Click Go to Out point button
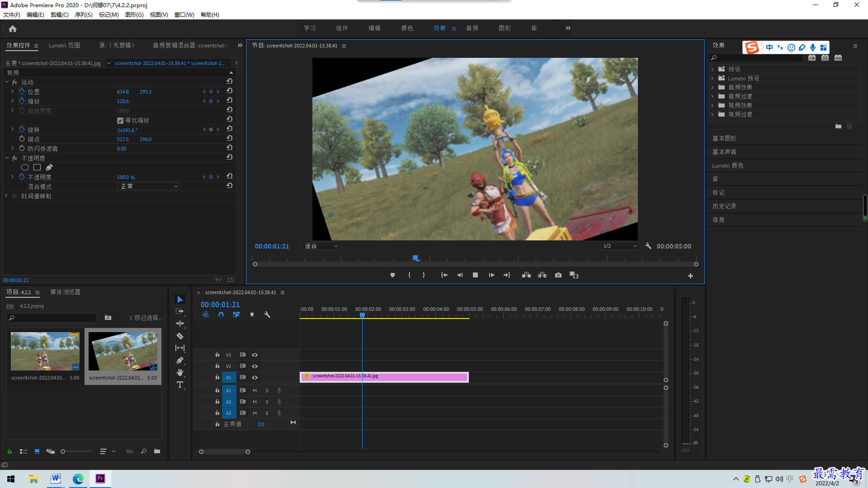The height and width of the screenshot is (488, 868). coord(507,275)
